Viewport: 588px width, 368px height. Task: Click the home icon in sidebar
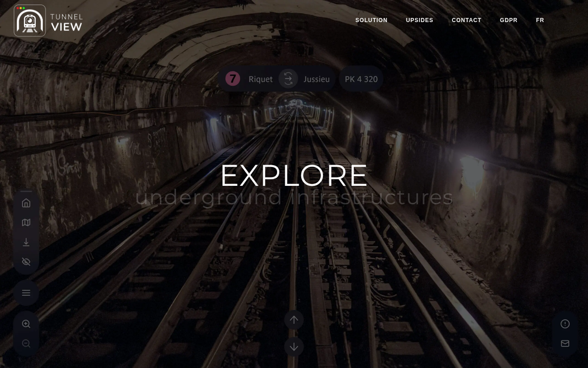point(26,203)
